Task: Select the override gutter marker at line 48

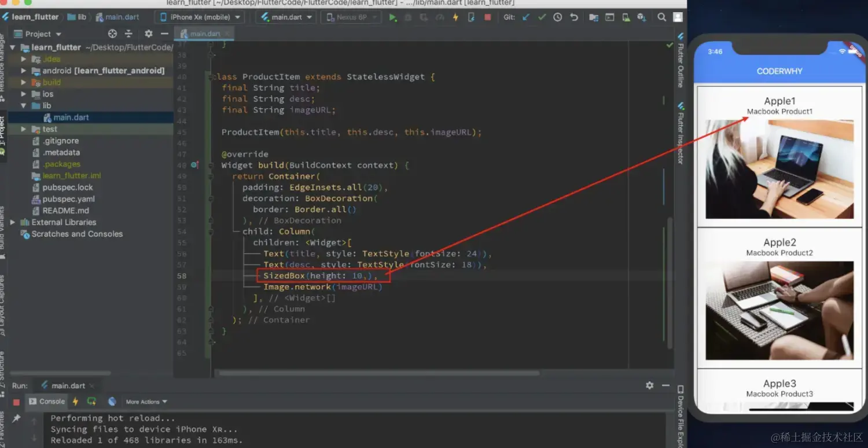Action: [x=195, y=165]
